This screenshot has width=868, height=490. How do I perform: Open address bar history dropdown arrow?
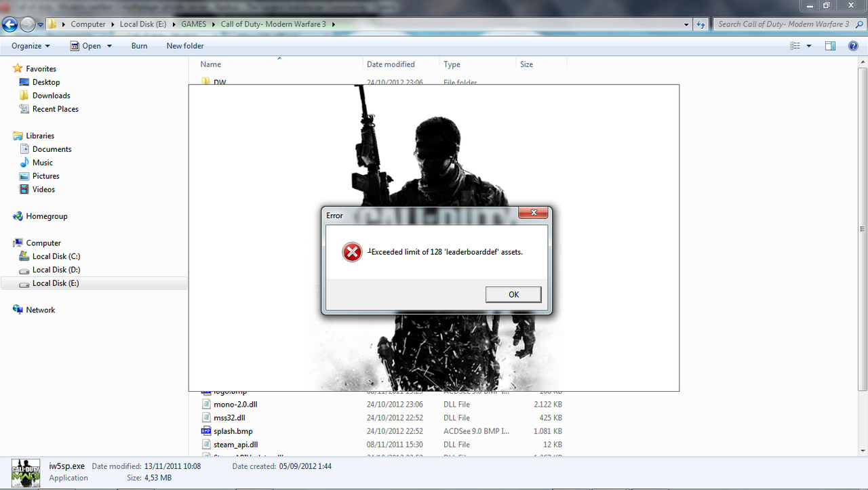tap(686, 24)
